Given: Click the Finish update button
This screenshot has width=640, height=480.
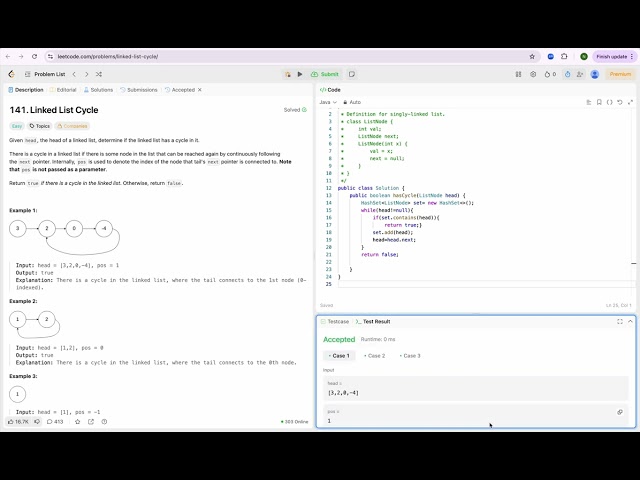Looking at the screenshot, I should 614,57.
